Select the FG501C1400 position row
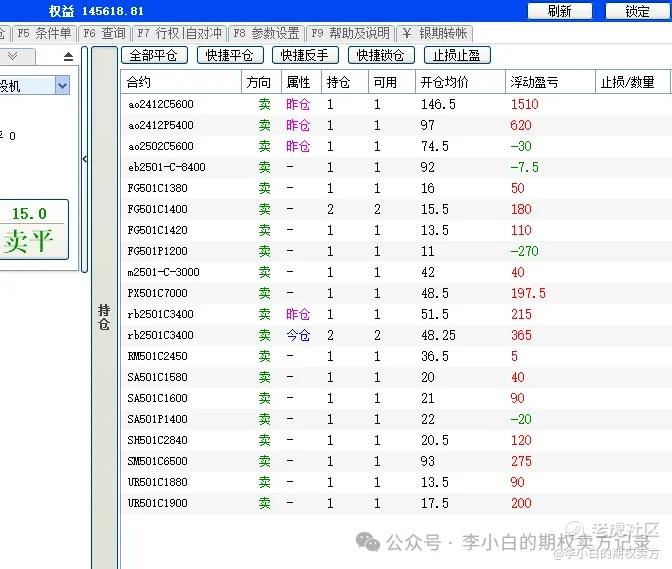Viewport: 672px width, 569px height. (396, 209)
